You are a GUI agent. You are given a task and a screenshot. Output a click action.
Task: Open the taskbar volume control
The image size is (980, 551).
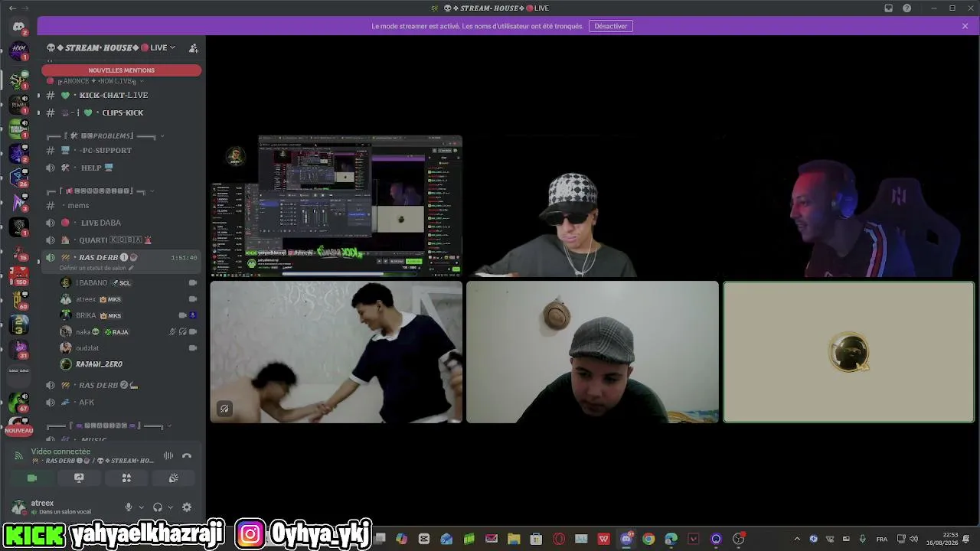tap(913, 539)
